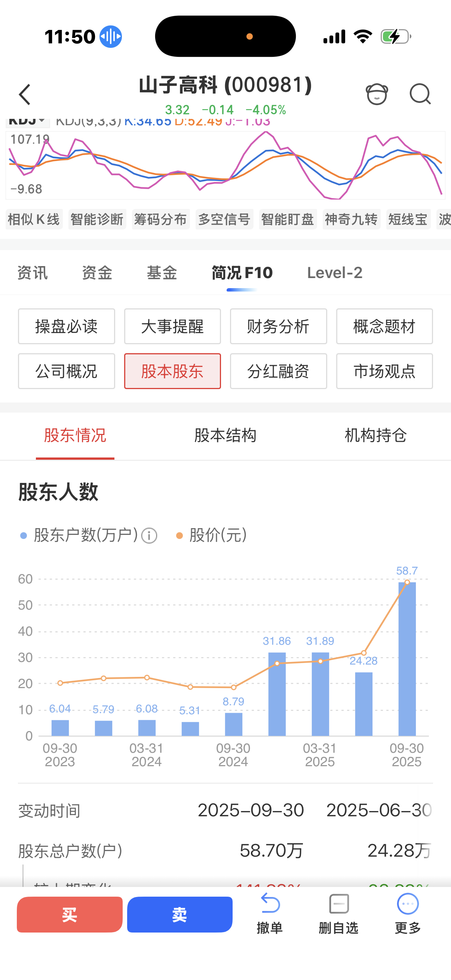Open the 分红融资 section
451x980 pixels.
click(x=278, y=371)
